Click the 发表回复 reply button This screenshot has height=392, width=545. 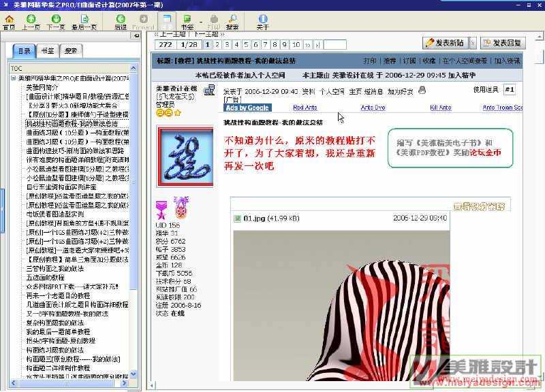[503, 43]
